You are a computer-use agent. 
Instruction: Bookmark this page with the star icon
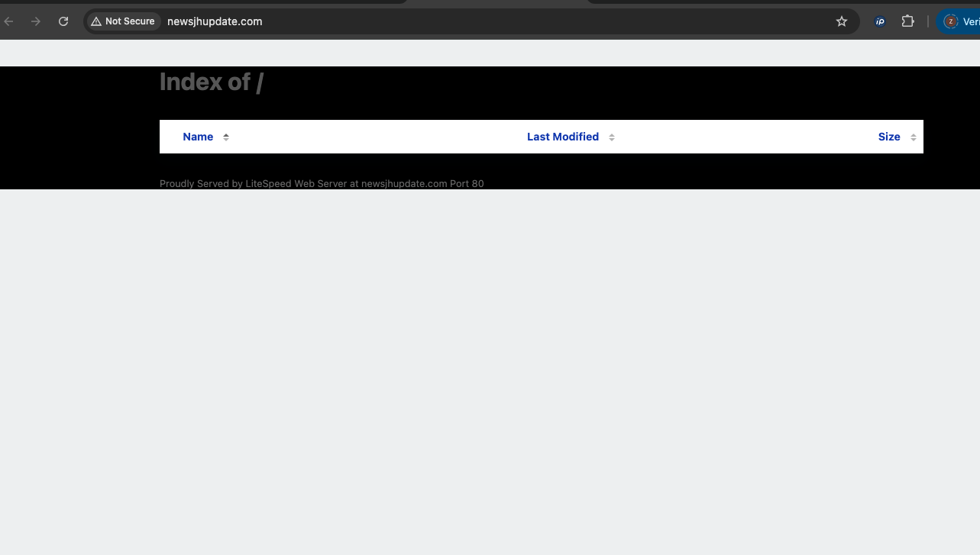(842, 21)
